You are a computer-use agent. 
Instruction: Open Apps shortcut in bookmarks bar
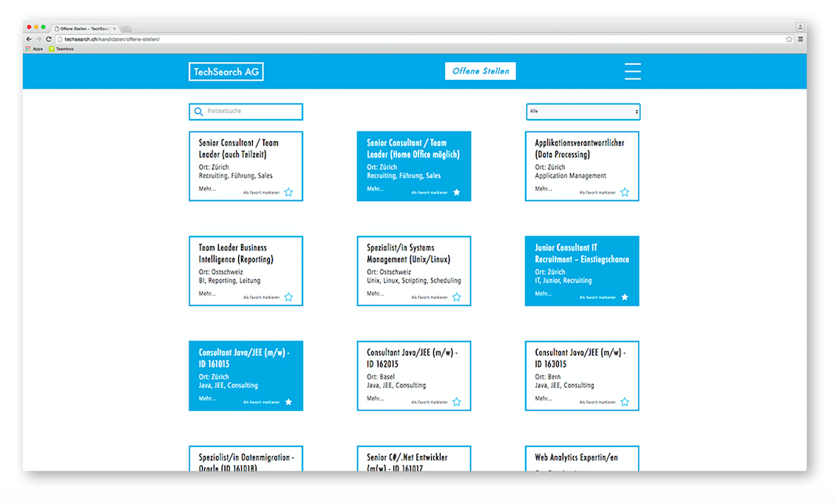[35, 49]
